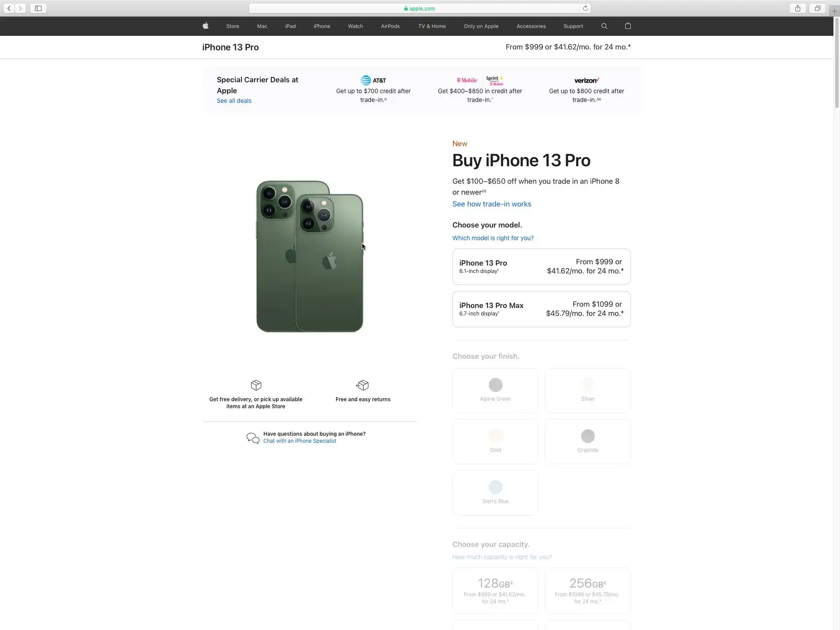Click the Apple logo in navigation bar
The image size is (840, 630).
click(x=206, y=26)
